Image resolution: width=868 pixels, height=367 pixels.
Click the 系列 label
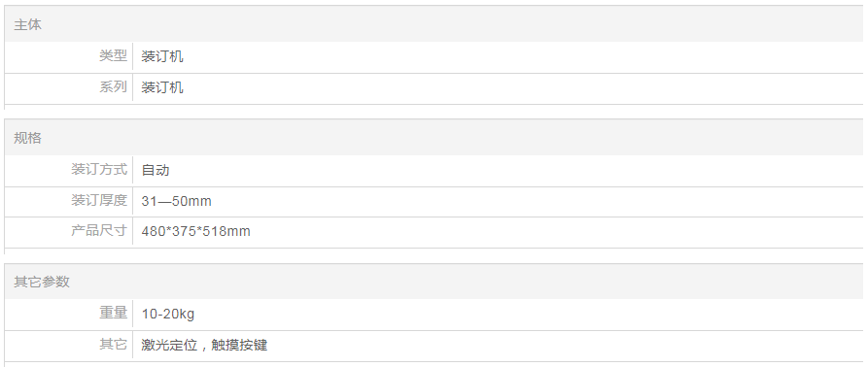click(x=113, y=87)
